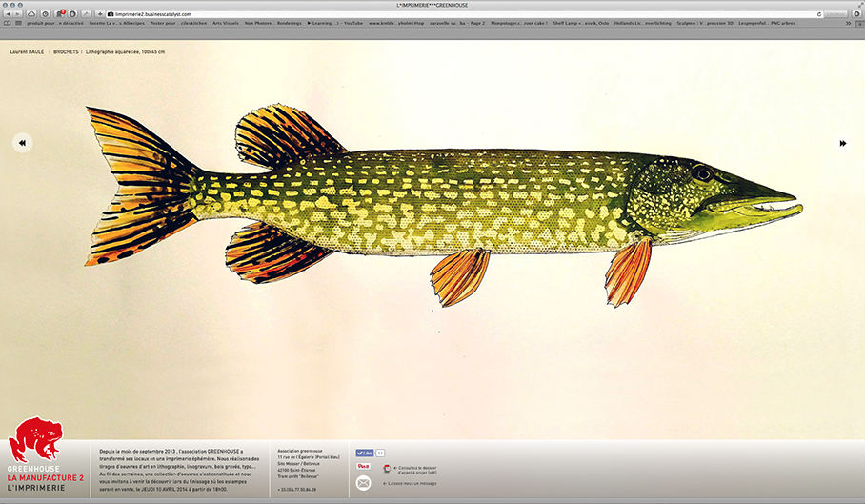Image resolution: width=865 pixels, height=504 pixels.
Task: Add the page with the plus button
Action: 100,13
